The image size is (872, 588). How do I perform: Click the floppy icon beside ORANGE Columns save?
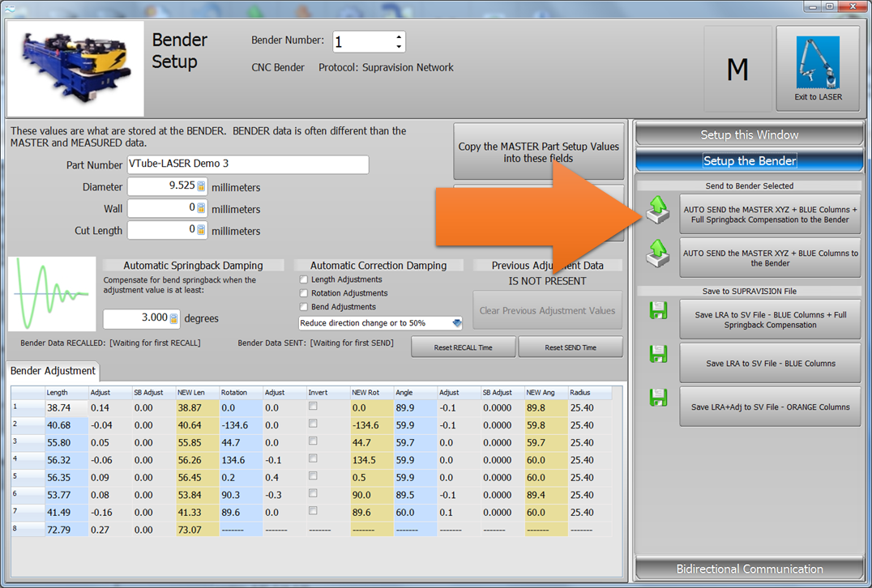coord(658,398)
